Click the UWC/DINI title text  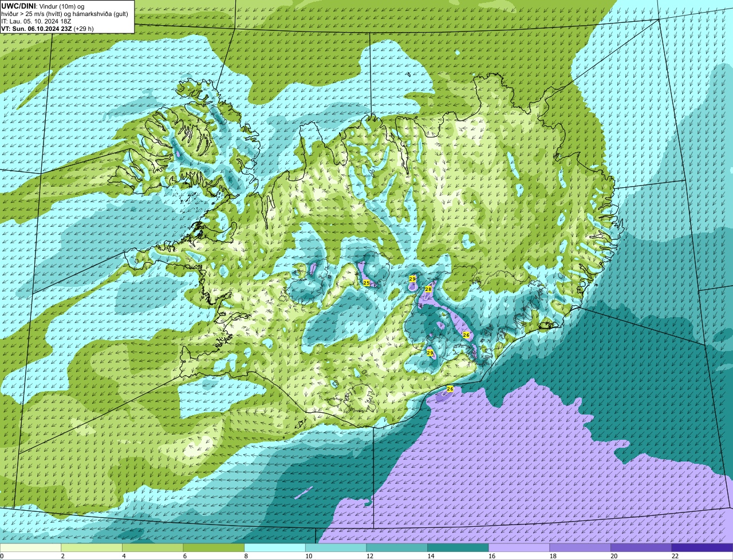click(19, 6)
